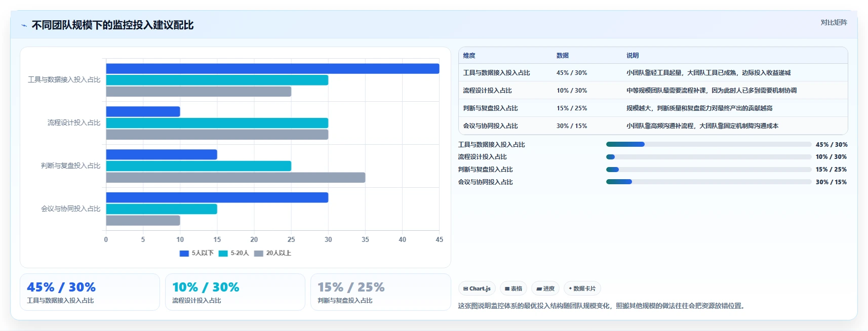Click the 5-20人 bar for 流程设计投入占比

pyautogui.click(x=217, y=123)
